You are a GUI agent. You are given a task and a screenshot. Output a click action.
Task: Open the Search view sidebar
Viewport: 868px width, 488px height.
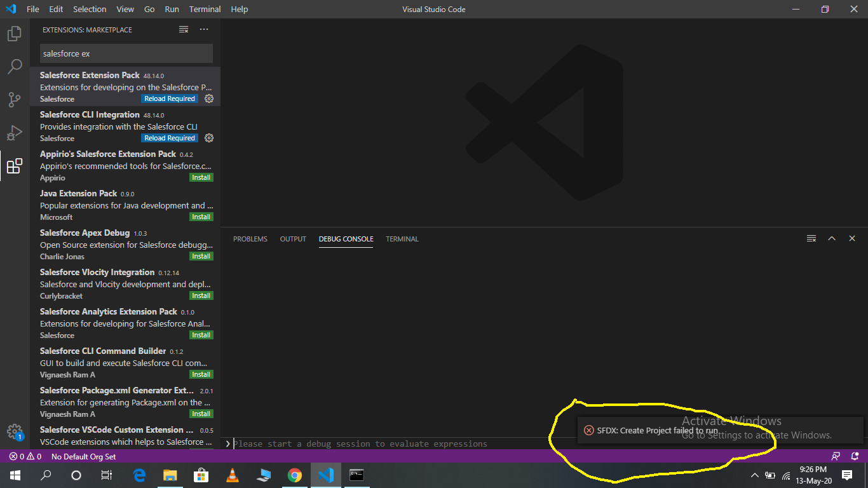(x=14, y=66)
